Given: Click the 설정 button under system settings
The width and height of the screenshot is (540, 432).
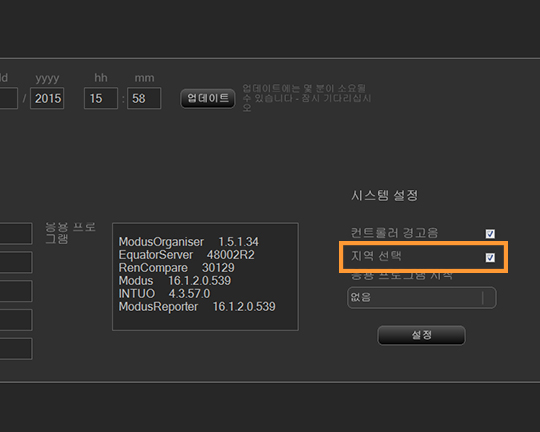Looking at the screenshot, I should (x=422, y=335).
